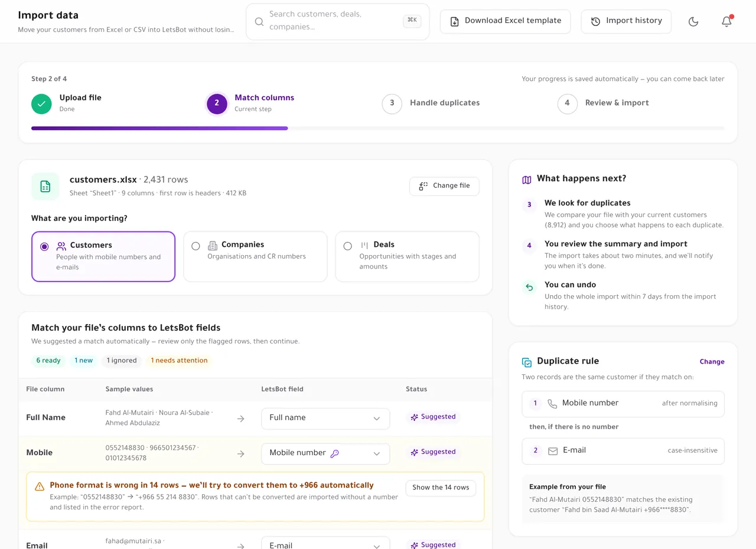This screenshot has height=549, width=756.
Task: Filter by 1 new chip
Action: point(84,361)
